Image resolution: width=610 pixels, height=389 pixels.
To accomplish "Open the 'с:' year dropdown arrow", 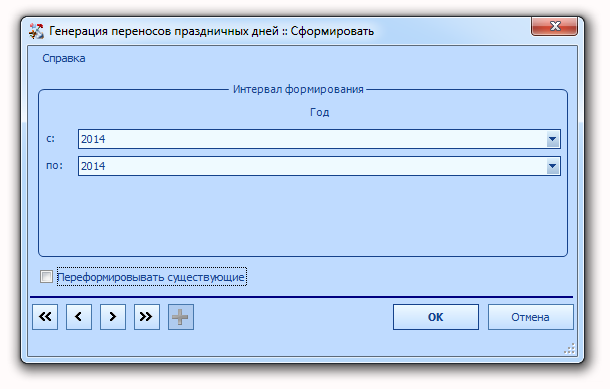I will click(552, 139).
